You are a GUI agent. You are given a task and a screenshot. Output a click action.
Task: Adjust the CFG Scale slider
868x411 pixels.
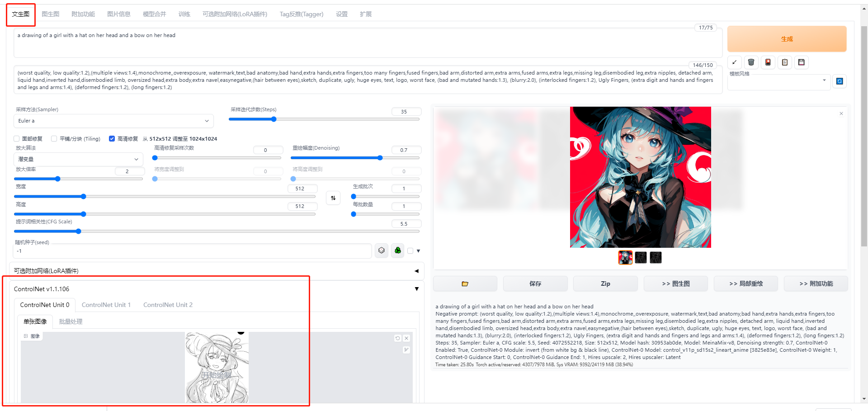pyautogui.click(x=217, y=231)
